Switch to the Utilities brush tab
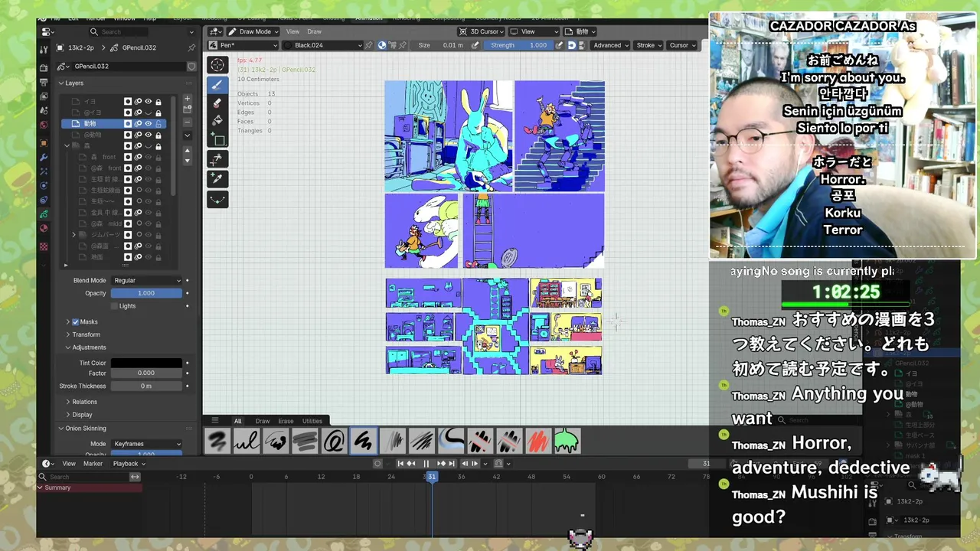The height and width of the screenshot is (551, 980). [312, 421]
